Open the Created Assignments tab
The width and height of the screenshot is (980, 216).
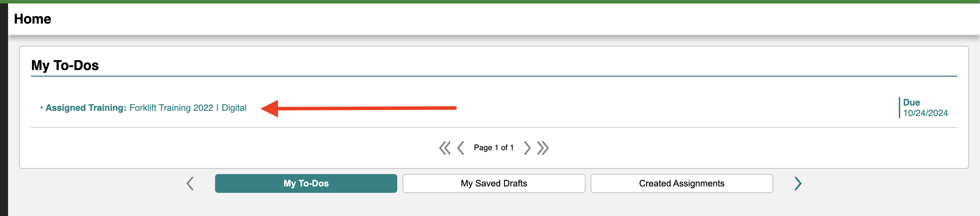tap(681, 184)
